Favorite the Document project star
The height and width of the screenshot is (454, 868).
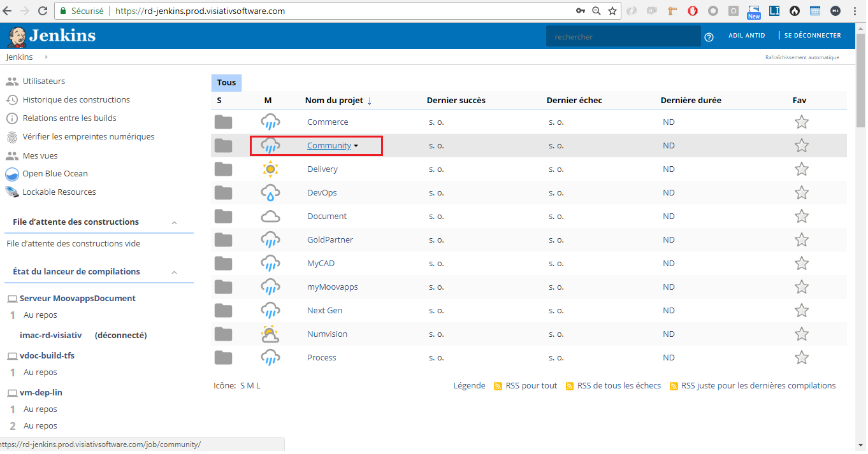tap(802, 216)
